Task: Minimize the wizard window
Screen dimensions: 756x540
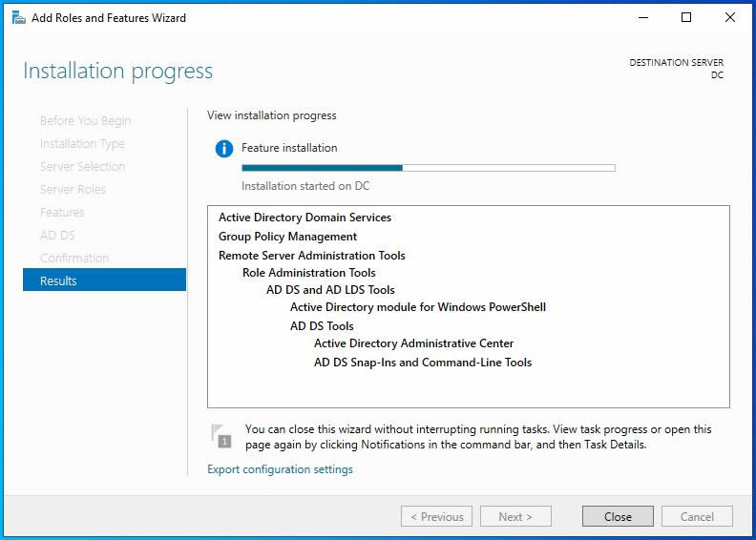Action: pos(642,18)
